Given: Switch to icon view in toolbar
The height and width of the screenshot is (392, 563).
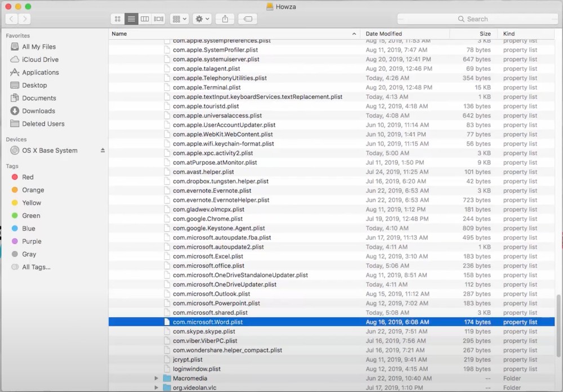Looking at the screenshot, I should coord(118,19).
